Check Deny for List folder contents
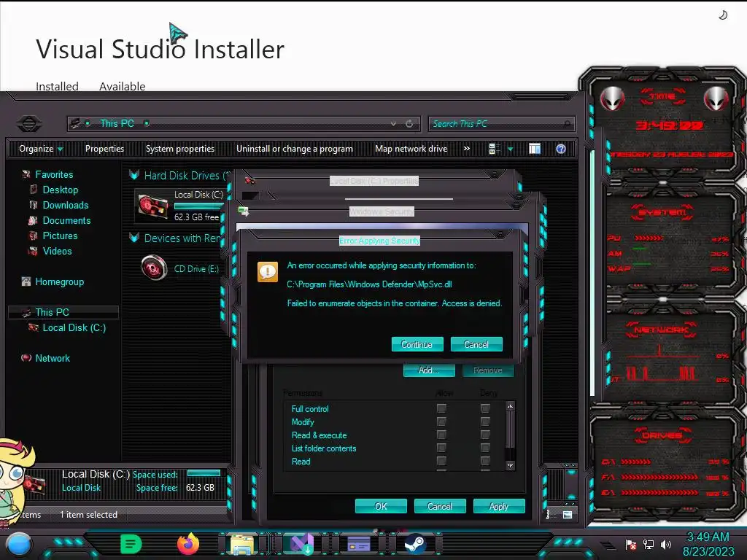Viewport: 747px width, 560px height. coord(485,448)
